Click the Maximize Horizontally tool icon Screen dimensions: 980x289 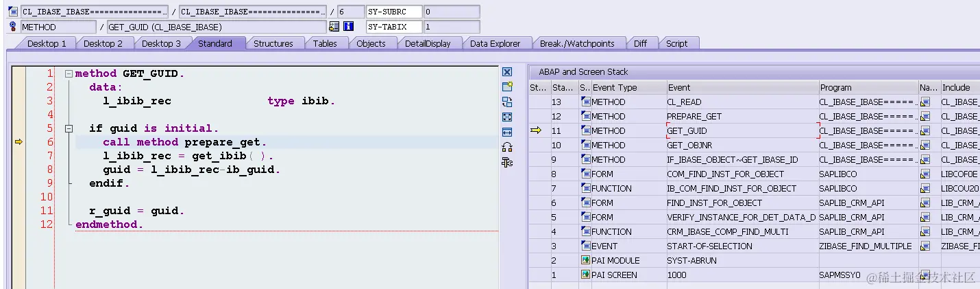click(507, 132)
